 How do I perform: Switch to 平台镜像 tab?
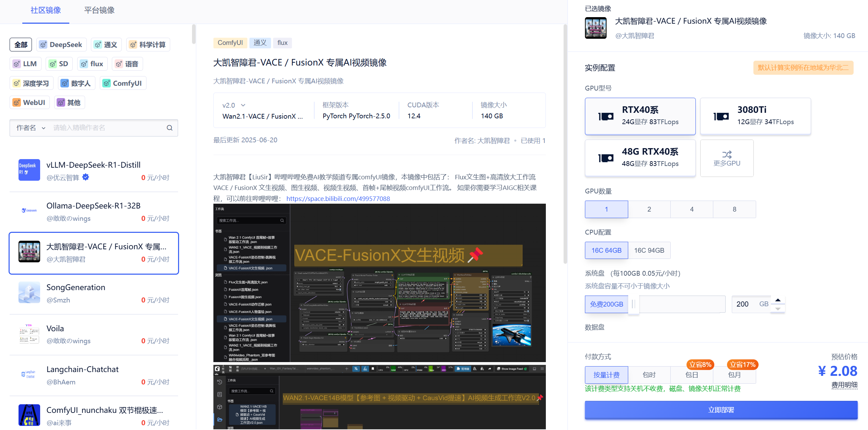99,11
